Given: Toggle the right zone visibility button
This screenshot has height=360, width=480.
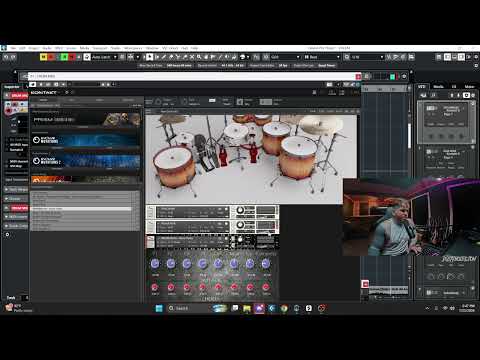Looking at the screenshot, I should [461, 57].
